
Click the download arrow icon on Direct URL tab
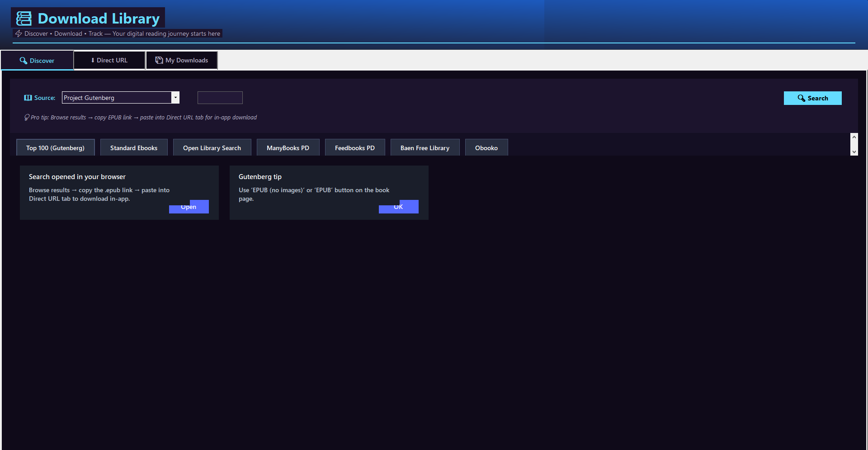tap(92, 60)
